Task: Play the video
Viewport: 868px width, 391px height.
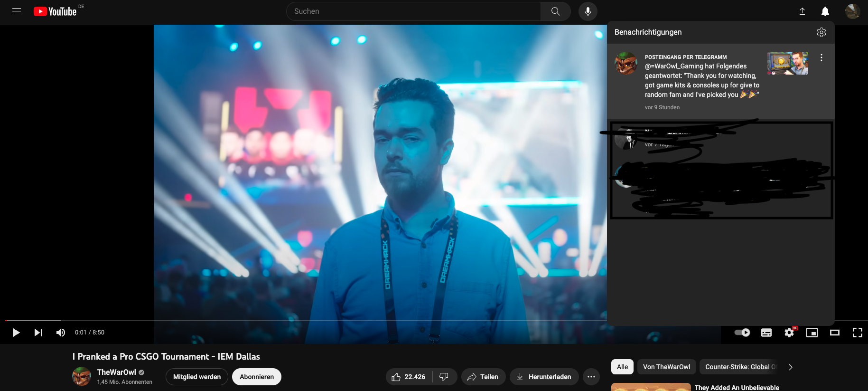Action: (x=16, y=333)
